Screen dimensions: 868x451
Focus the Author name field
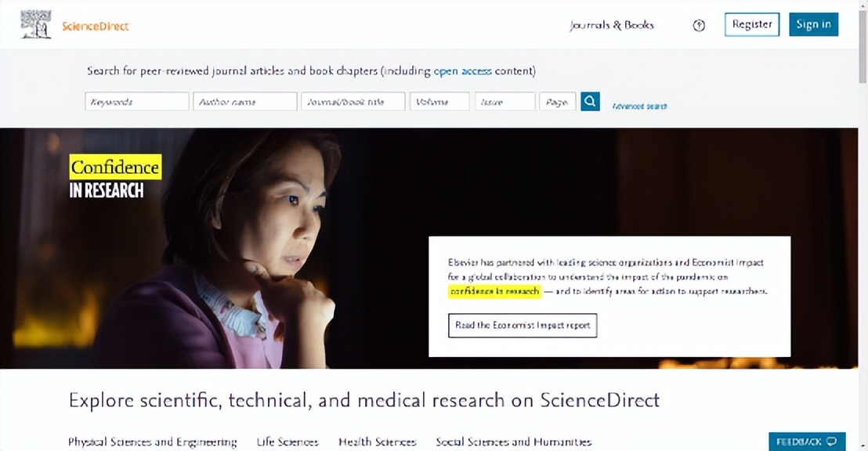(244, 102)
